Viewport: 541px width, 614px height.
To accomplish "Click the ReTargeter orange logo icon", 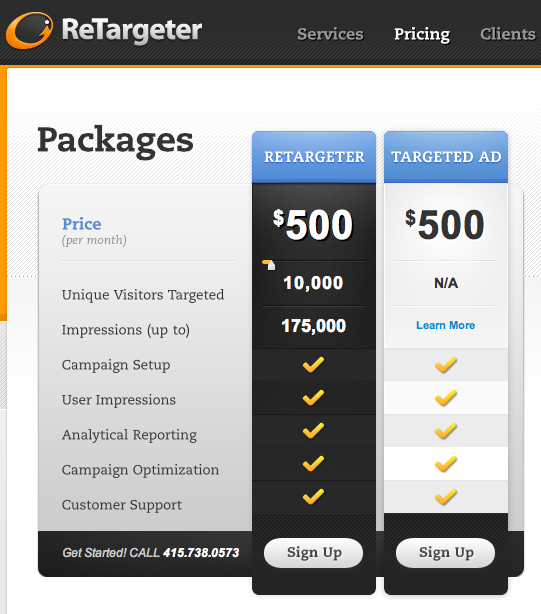I will [29, 31].
